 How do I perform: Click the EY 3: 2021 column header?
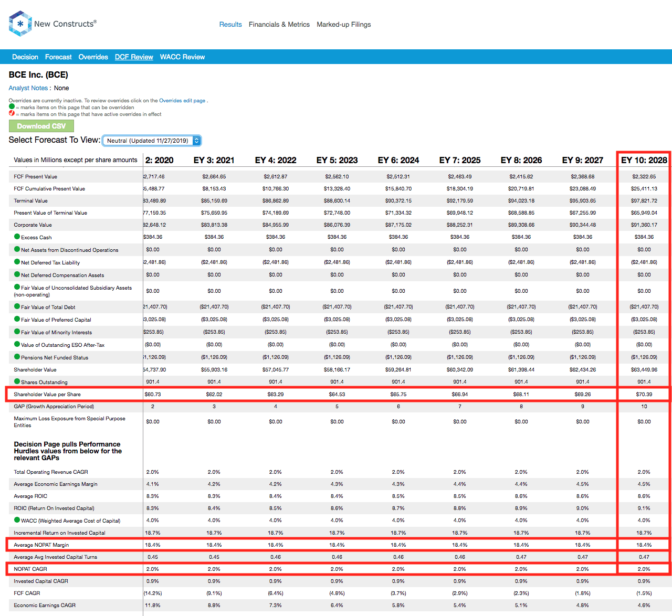tap(214, 160)
